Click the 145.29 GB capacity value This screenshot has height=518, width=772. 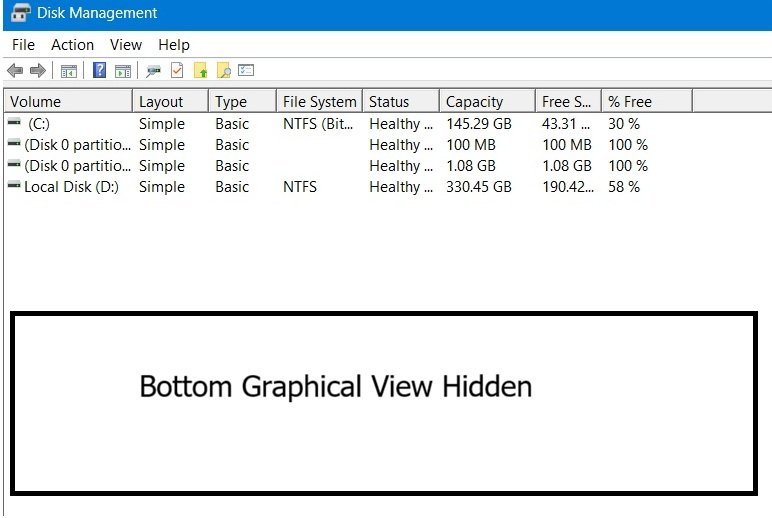click(x=479, y=124)
